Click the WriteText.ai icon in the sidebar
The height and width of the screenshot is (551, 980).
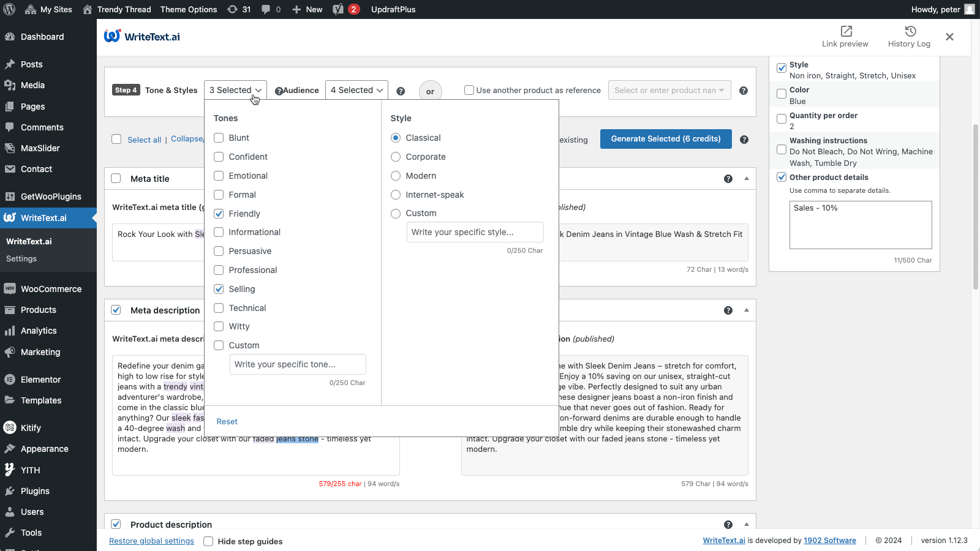click(x=10, y=218)
